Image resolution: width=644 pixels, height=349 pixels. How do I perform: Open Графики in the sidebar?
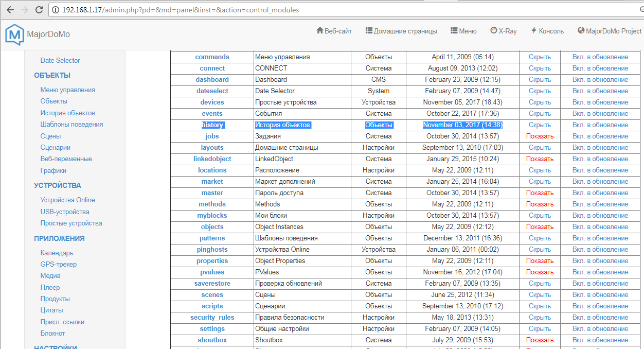click(x=53, y=170)
